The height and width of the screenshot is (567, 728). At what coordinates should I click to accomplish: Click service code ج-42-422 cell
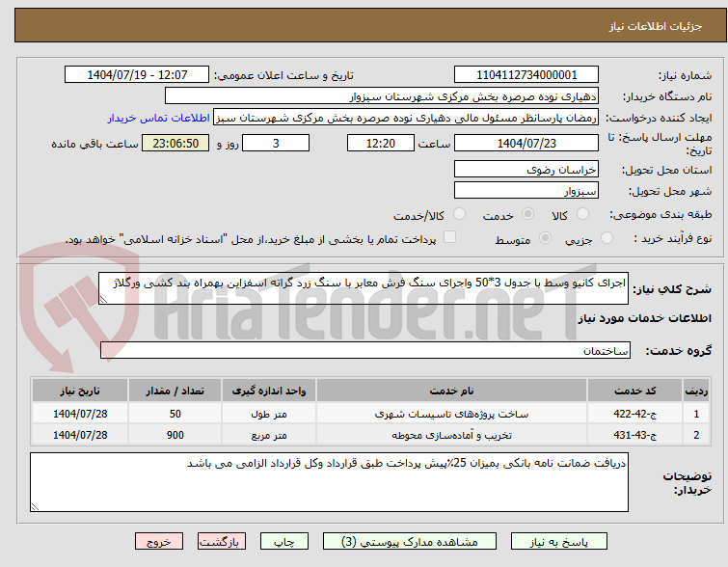(634, 414)
